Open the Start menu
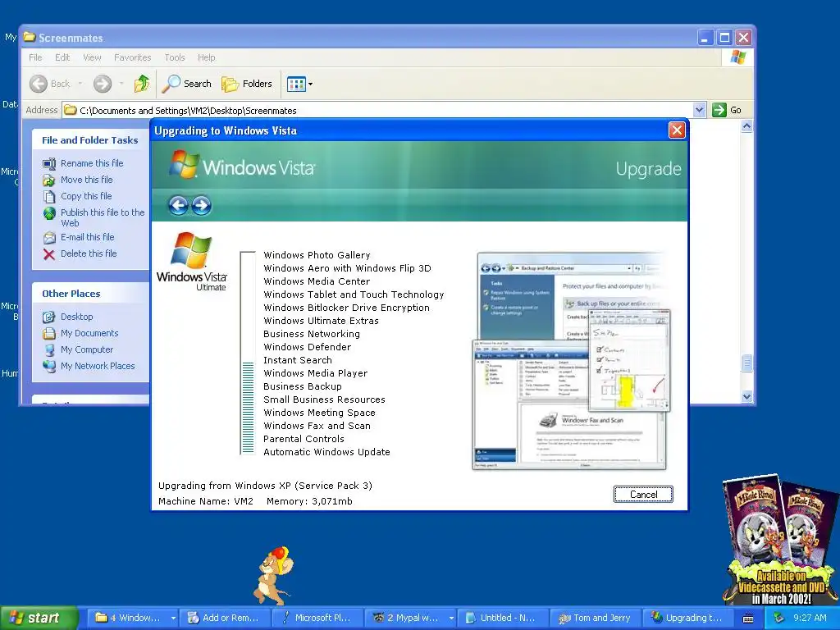 coord(39,618)
